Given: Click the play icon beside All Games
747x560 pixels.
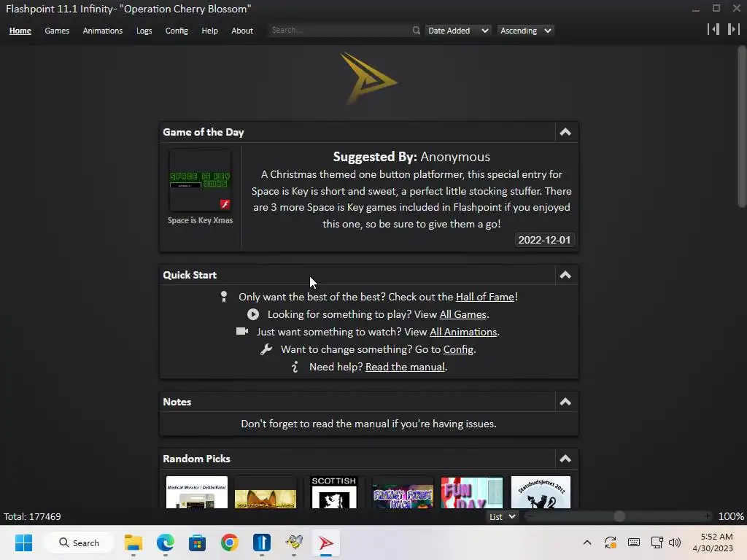Looking at the screenshot, I should pos(253,314).
